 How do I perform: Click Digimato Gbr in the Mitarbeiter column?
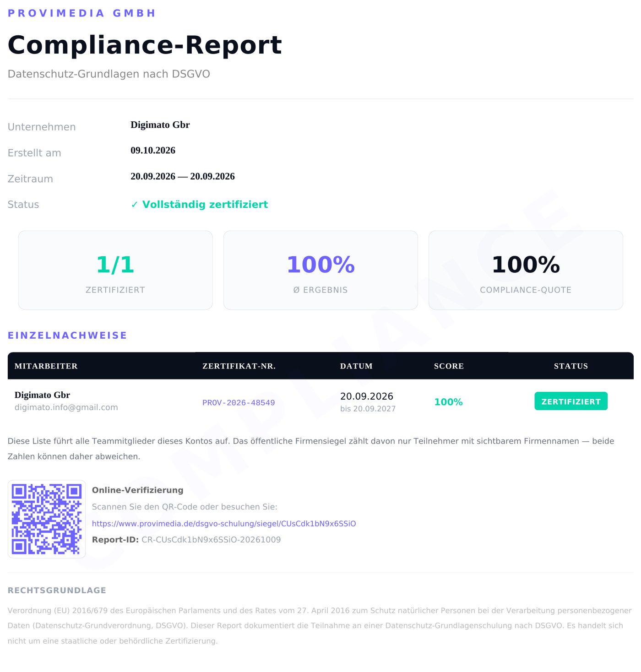coord(42,395)
